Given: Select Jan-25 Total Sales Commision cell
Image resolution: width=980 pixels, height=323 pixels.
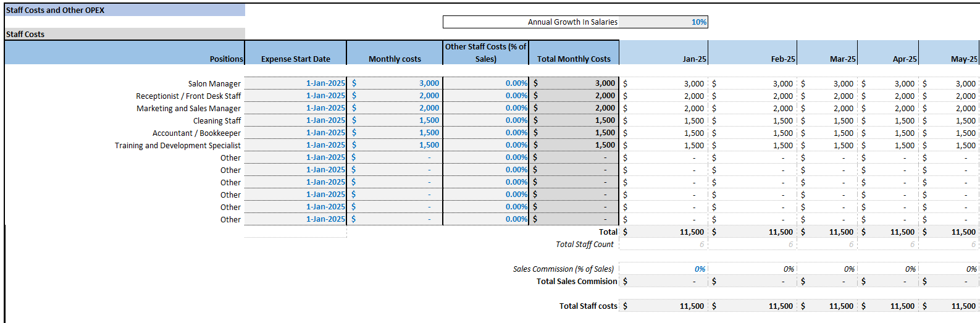Looking at the screenshot, I should click(x=664, y=281).
